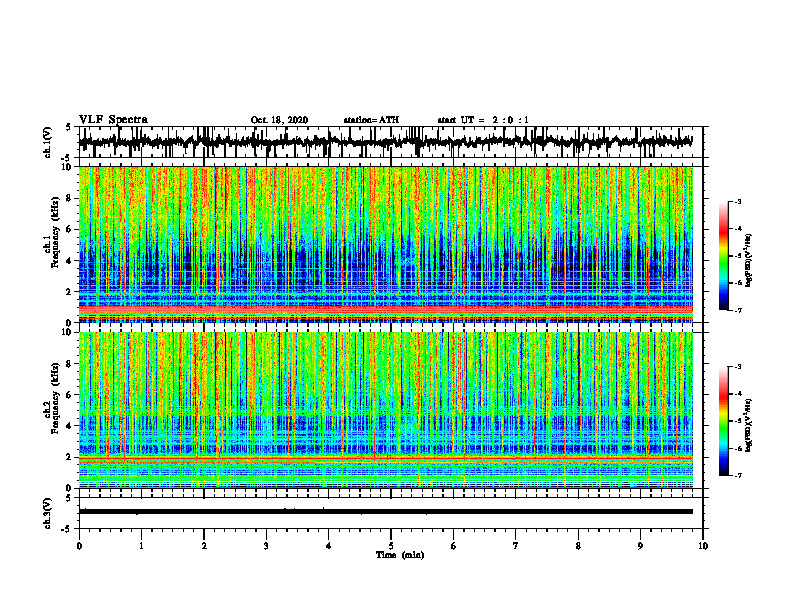792x612 pixels.
Task: Click the ch.2 colorbar log(PSD) label
Action: (x=750, y=423)
